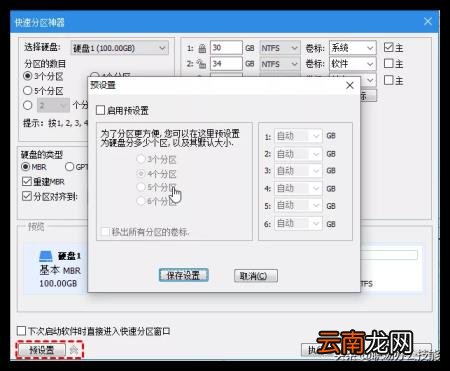Choose the GPT disk type radio
Viewport: 450px width, 371px height.
[69, 166]
